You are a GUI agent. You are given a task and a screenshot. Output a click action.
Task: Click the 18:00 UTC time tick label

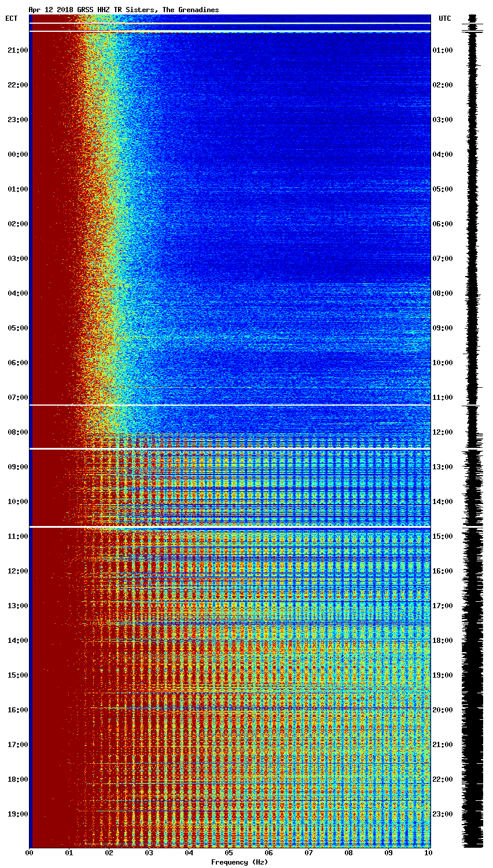tap(443, 641)
